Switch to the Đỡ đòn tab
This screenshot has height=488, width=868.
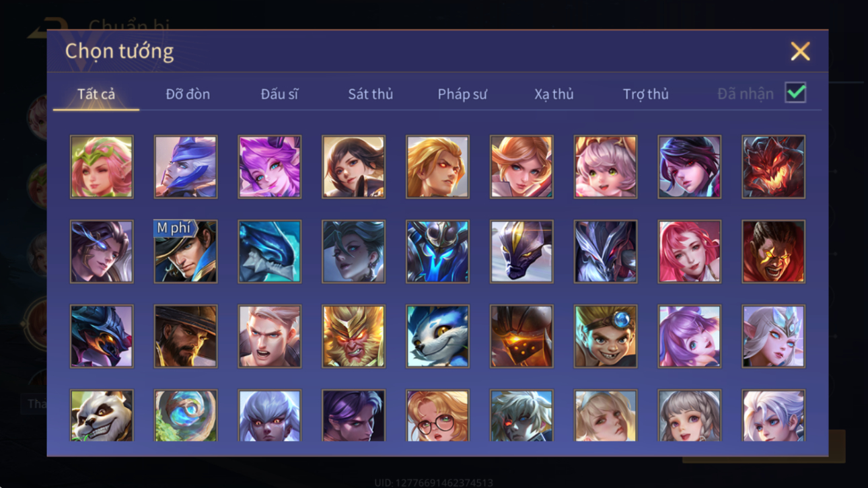click(188, 94)
